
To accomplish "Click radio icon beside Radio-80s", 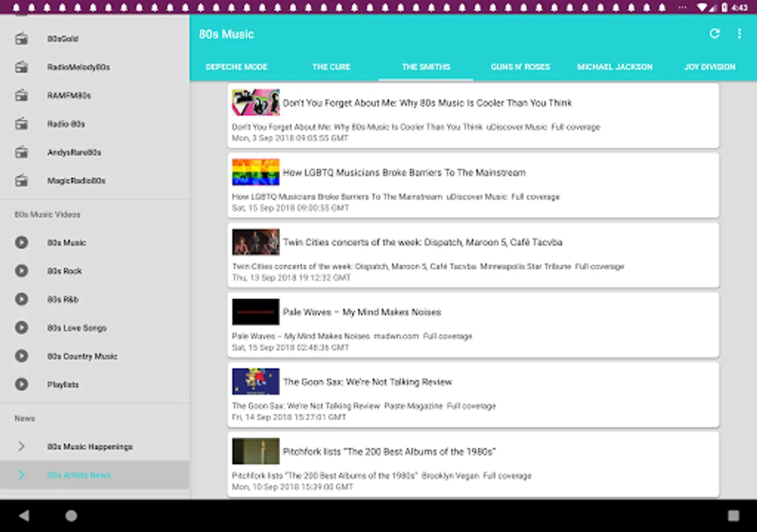I will 21,124.
